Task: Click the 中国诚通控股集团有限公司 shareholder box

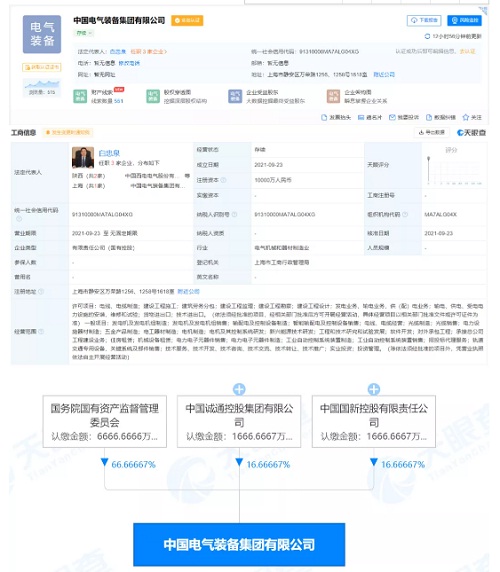Action: point(239,421)
